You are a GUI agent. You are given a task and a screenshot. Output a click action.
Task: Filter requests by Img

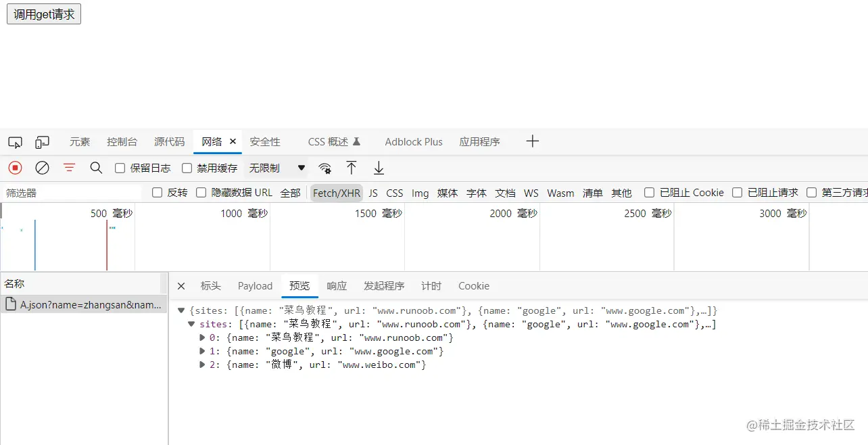pyautogui.click(x=420, y=193)
